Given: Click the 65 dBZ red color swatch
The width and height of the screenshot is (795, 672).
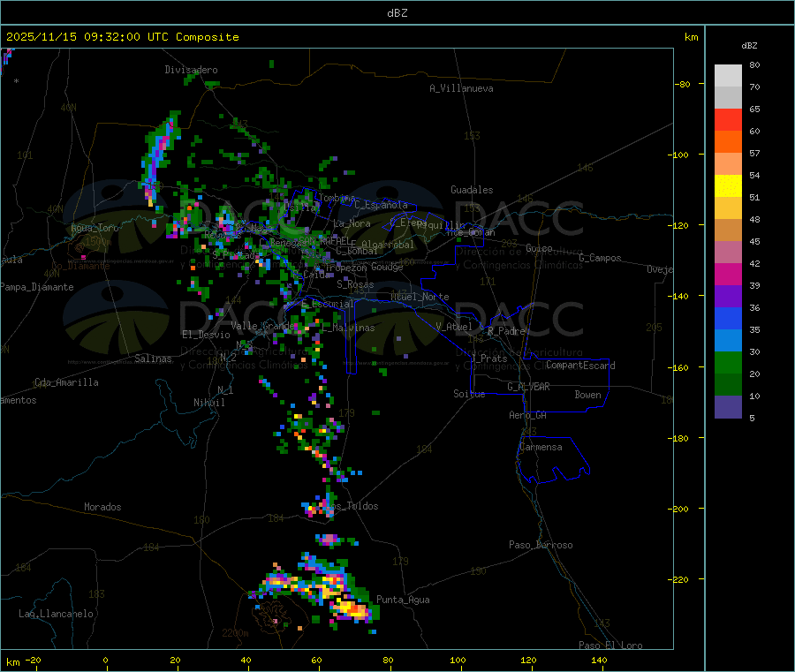Looking at the screenshot, I should click(728, 119).
